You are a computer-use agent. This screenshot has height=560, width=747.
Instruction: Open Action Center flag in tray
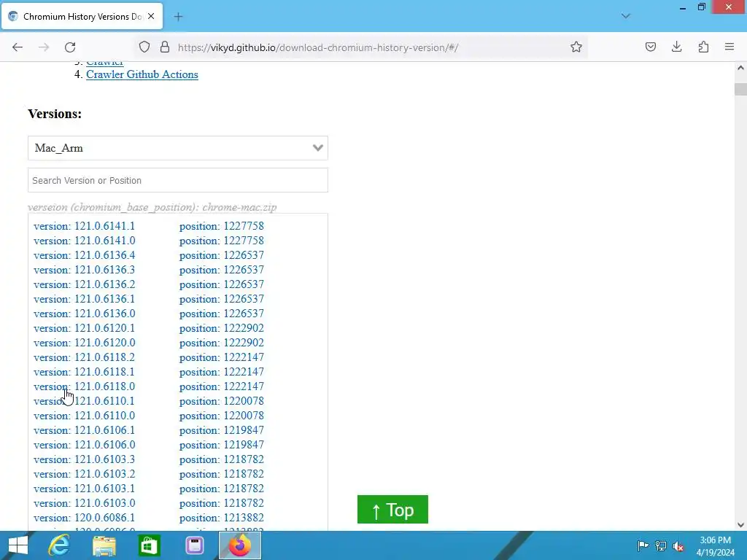pos(643,545)
